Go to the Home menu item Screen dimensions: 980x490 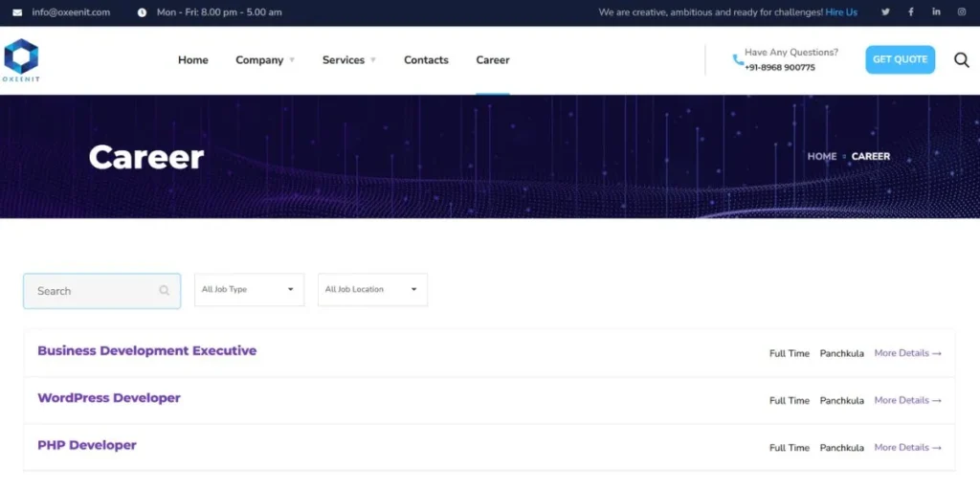click(x=192, y=60)
